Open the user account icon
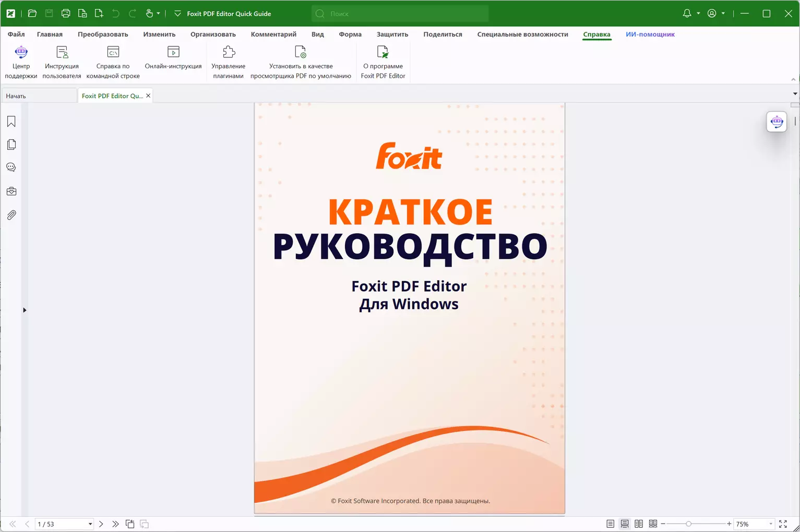 pyautogui.click(x=712, y=14)
